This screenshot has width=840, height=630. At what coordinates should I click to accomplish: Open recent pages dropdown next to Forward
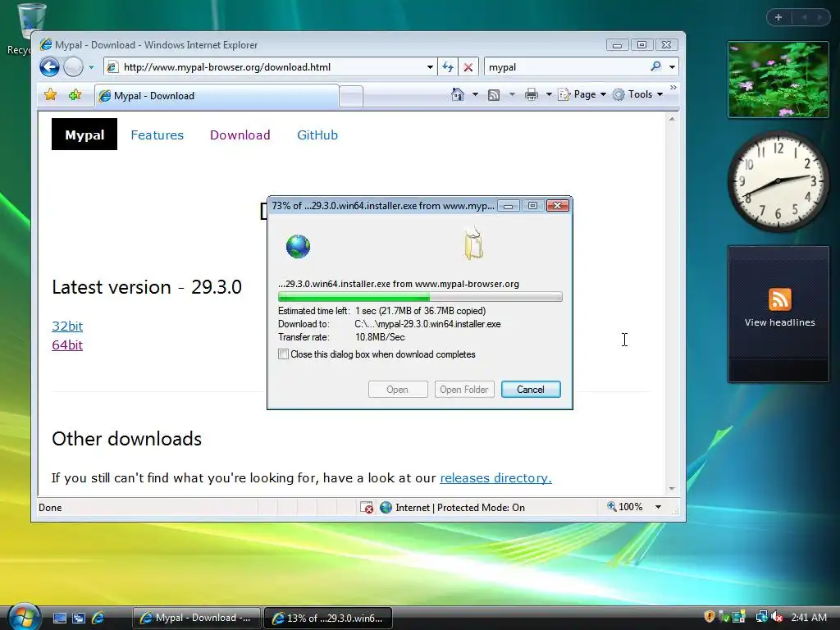pyautogui.click(x=91, y=67)
